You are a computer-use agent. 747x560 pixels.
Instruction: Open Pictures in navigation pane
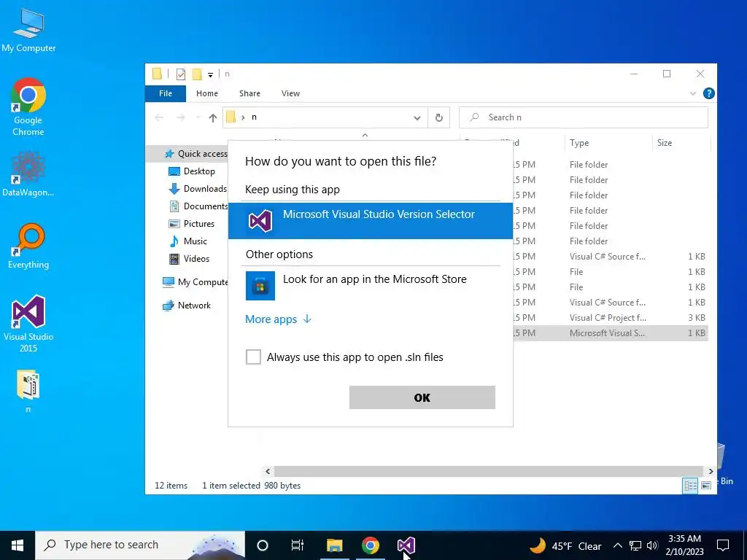(x=192, y=224)
